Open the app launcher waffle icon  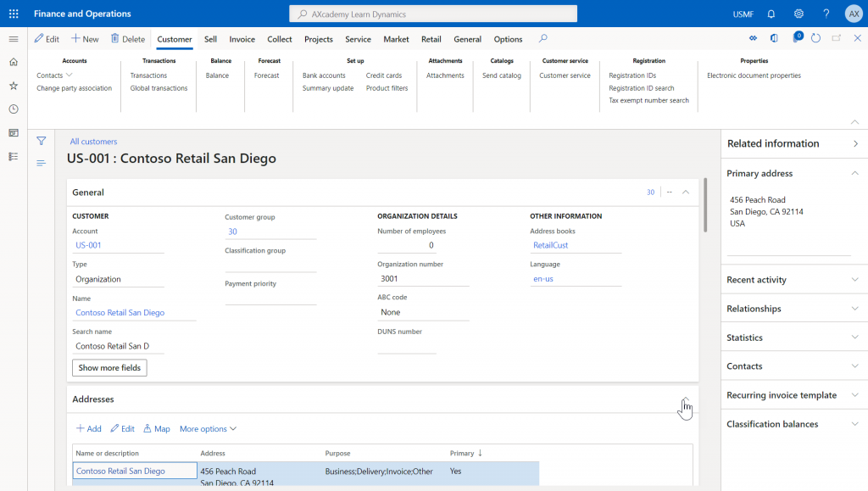(x=14, y=14)
